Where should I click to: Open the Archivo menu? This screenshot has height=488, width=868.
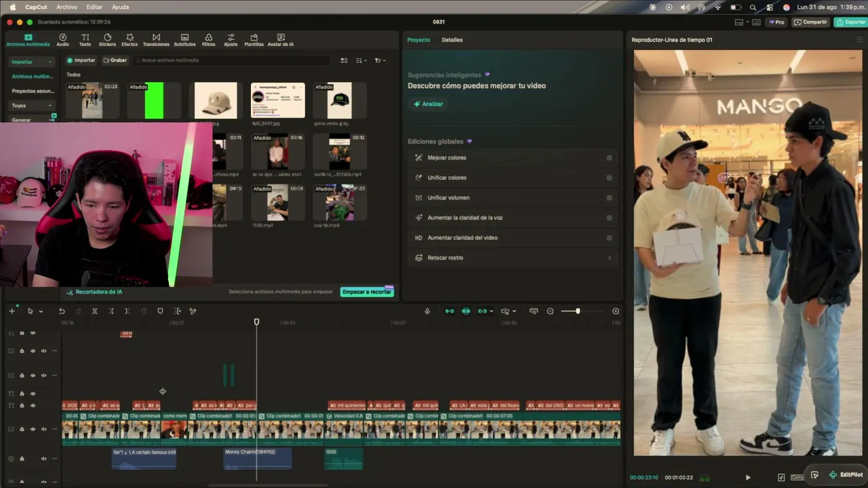(x=66, y=7)
